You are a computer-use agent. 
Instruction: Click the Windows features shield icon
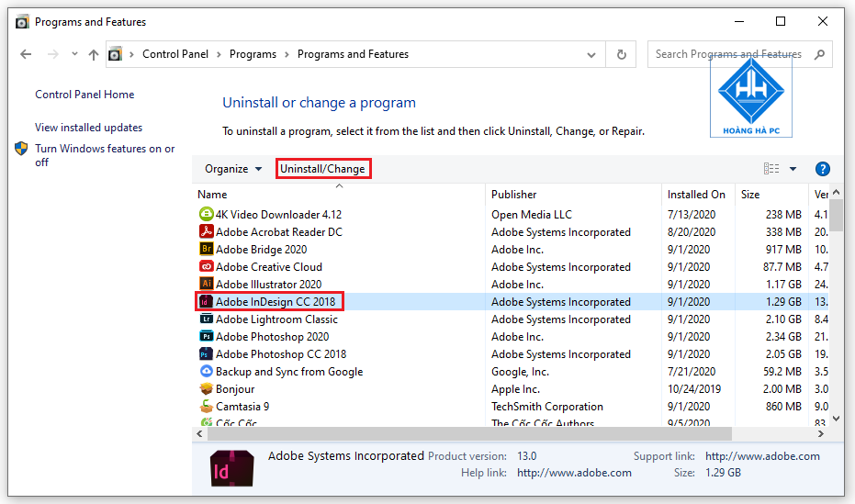[21, 148]
